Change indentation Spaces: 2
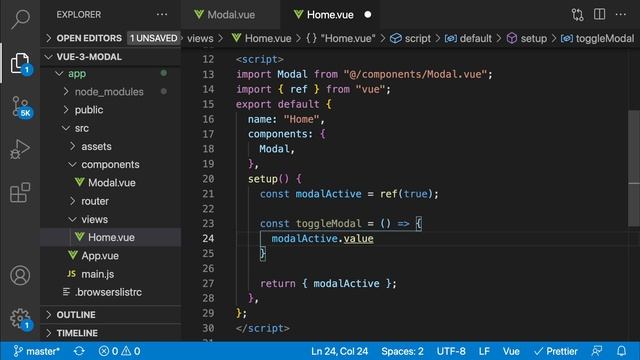Image resolution: width=640 pixels, height=360 pixels. pos(402,351)
